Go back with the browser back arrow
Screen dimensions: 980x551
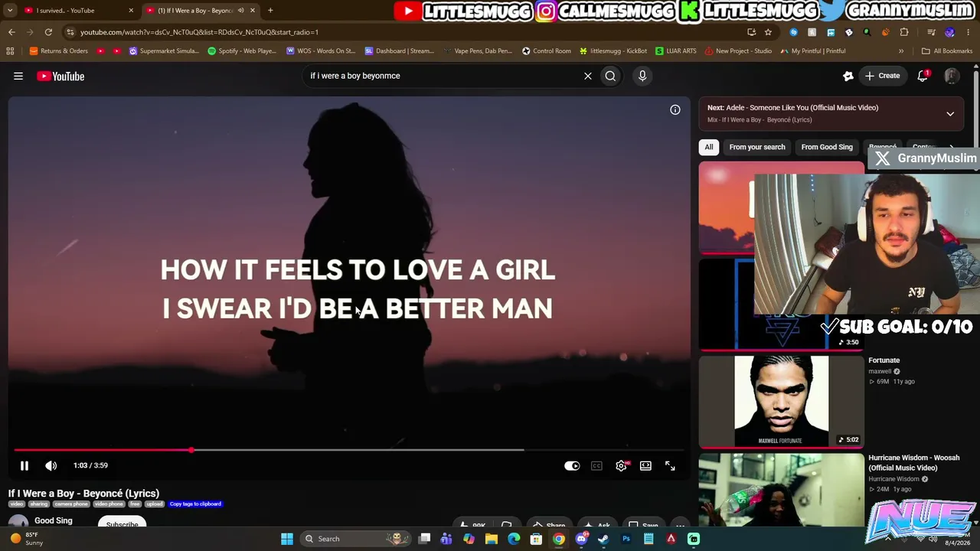tap(11, 32)
